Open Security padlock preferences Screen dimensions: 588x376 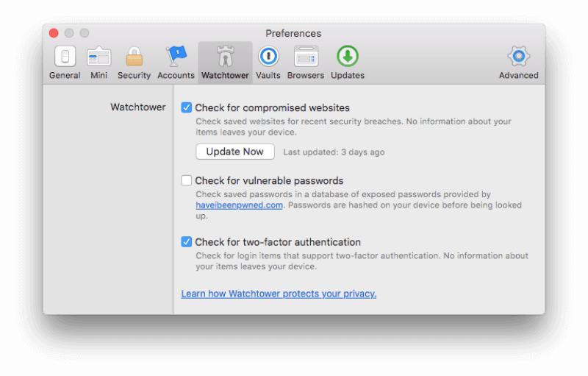pyautogui.click(x=134, y=56)
